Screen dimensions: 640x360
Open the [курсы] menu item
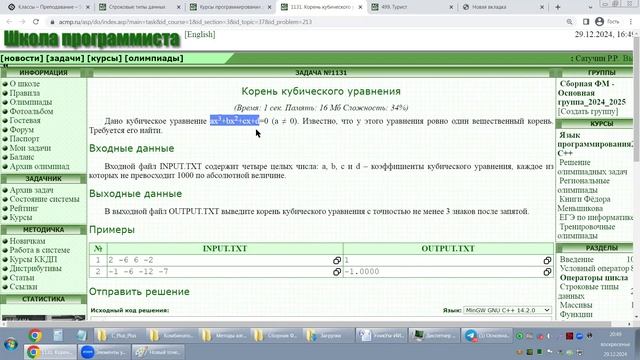point(104,58)
